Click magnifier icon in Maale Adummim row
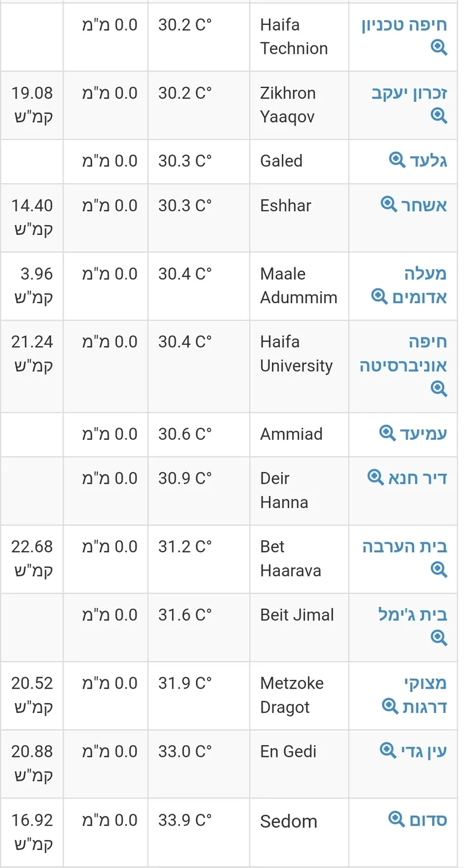Image resolution: width=464 pixels, height=868 pixels. pos(380,296)
